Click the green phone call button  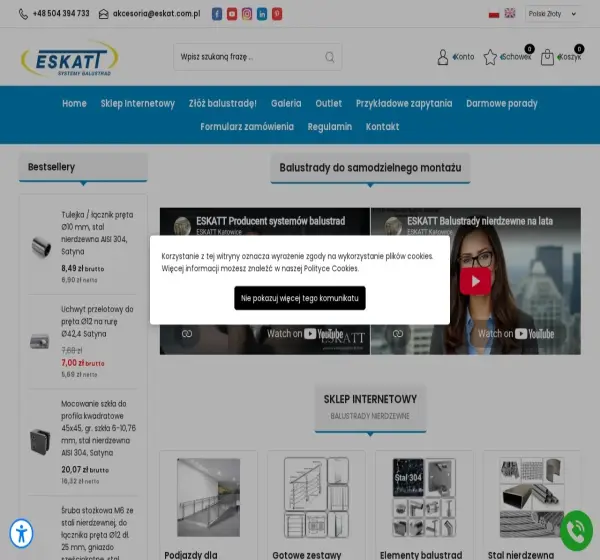point(576,531)
